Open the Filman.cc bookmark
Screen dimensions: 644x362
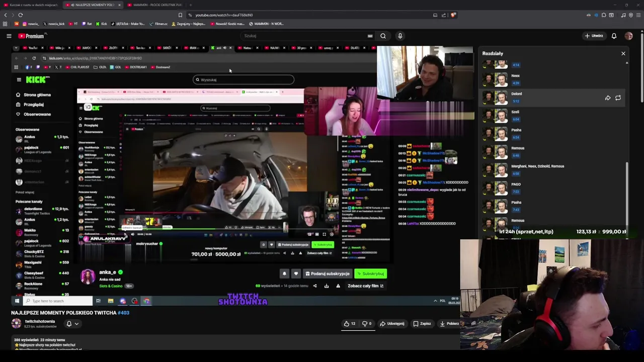(158, 24)
